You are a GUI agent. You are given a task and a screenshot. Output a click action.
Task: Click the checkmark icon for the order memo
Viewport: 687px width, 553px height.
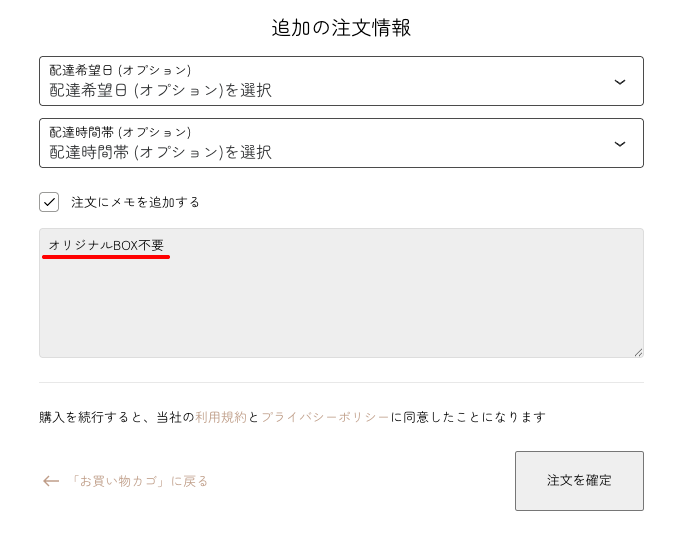(x=49, y=202)
